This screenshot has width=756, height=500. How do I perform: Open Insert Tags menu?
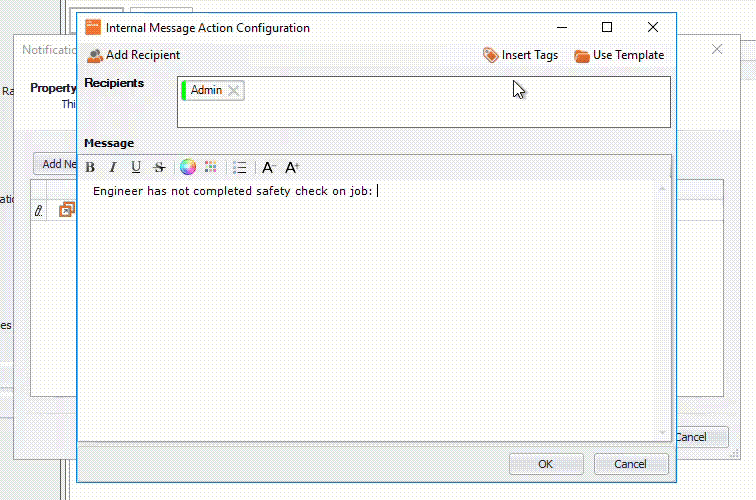coord(520,55)
